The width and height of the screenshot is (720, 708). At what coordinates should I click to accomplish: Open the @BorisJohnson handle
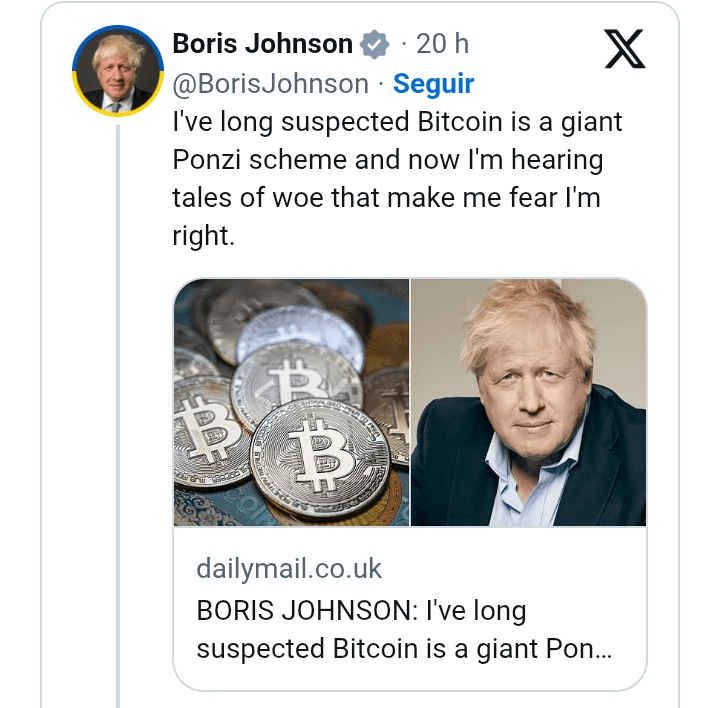click(270, 84)
